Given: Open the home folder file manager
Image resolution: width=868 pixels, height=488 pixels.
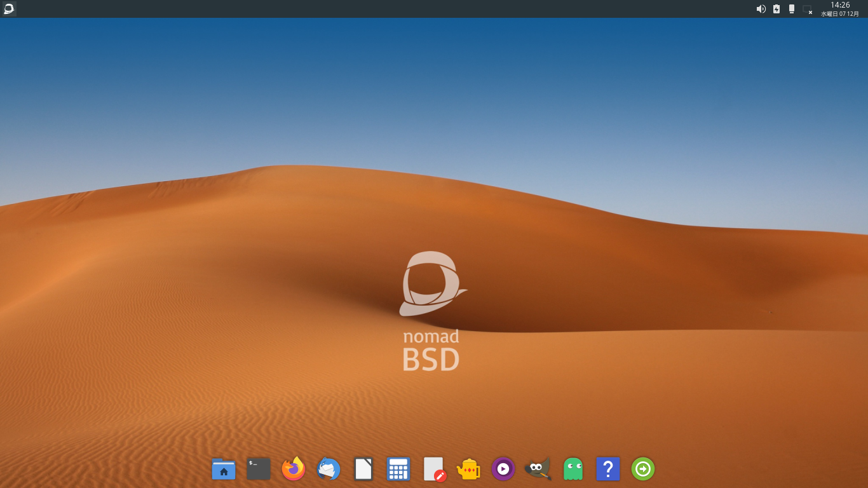Looking at the screenshot, I should point(224,469).
